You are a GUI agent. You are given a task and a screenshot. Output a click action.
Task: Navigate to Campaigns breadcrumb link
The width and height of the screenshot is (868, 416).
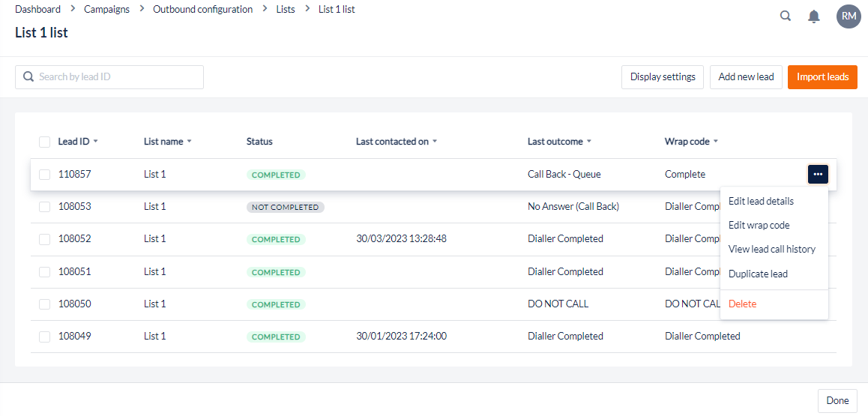106,9
